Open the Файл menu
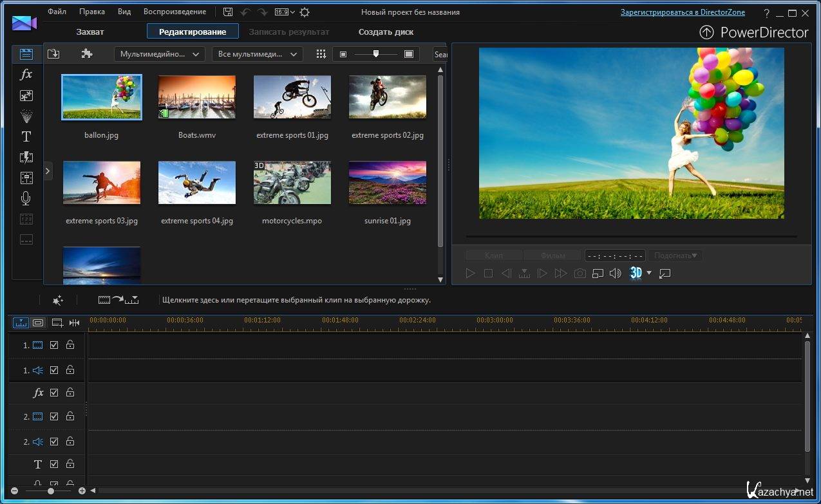Screen dimensions: 821x504 coord(57,12)
